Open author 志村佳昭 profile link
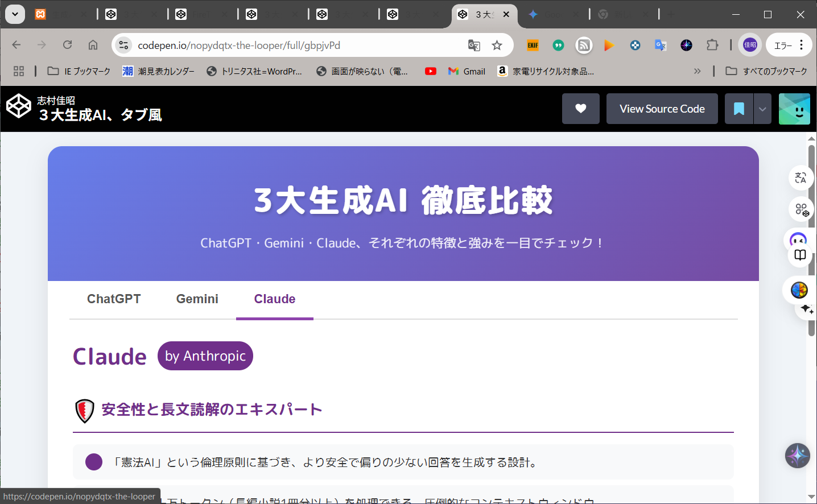 click(x=56, y=100)
